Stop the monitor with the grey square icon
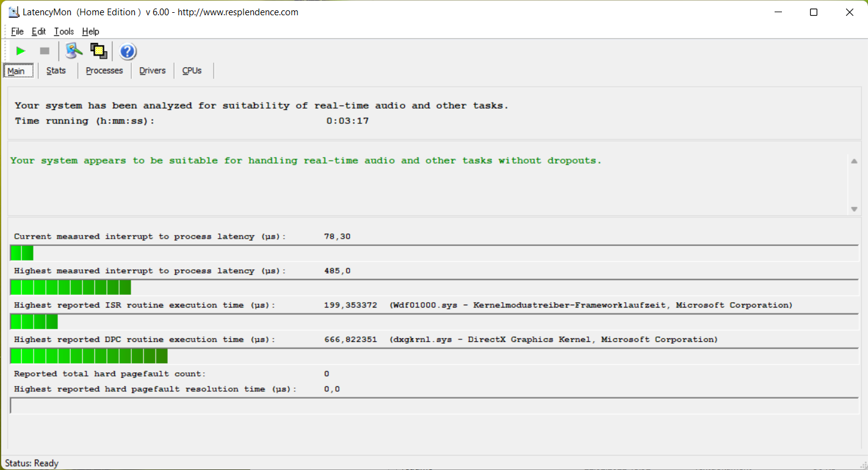Viewport: 868px width, 470px height. tap(45, 51)
